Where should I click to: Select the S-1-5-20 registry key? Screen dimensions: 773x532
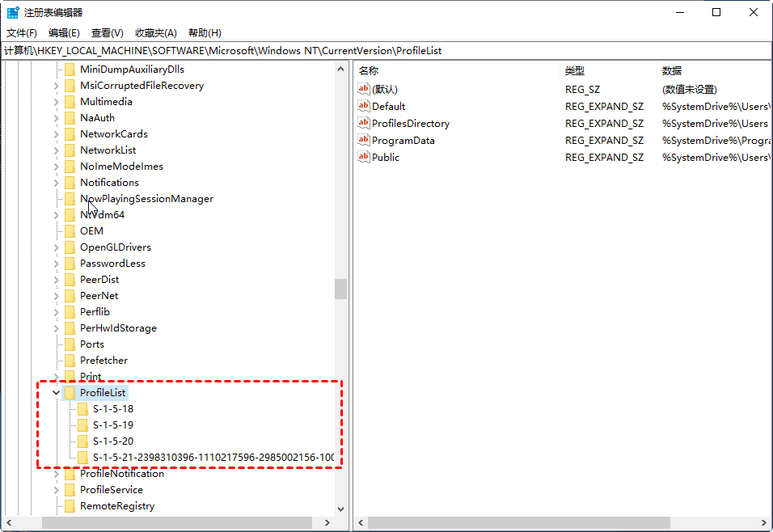point(112,441)
